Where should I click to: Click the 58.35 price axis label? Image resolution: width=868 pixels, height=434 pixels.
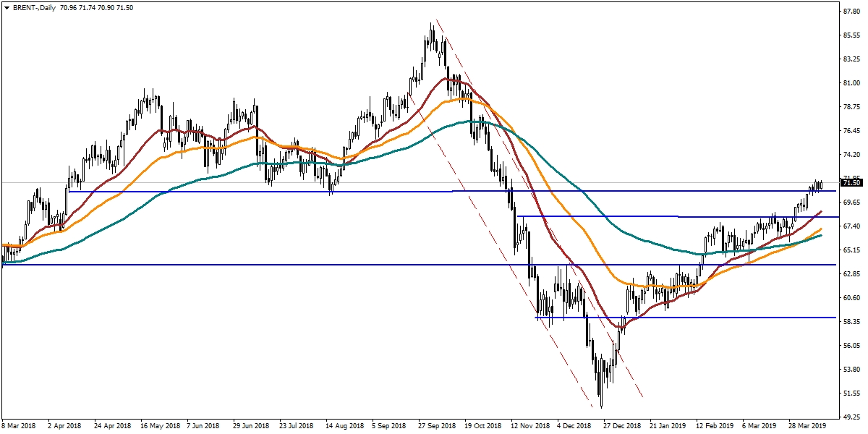tap(851, 322)
